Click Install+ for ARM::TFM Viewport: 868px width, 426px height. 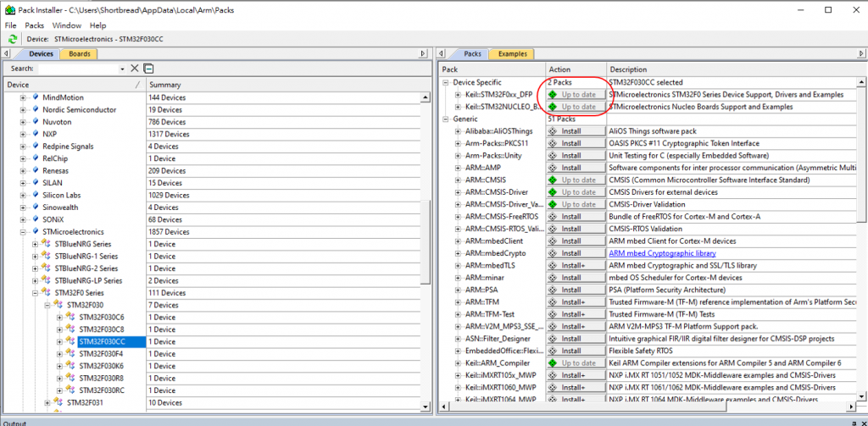pyautogui.click(x=576, y=302)
